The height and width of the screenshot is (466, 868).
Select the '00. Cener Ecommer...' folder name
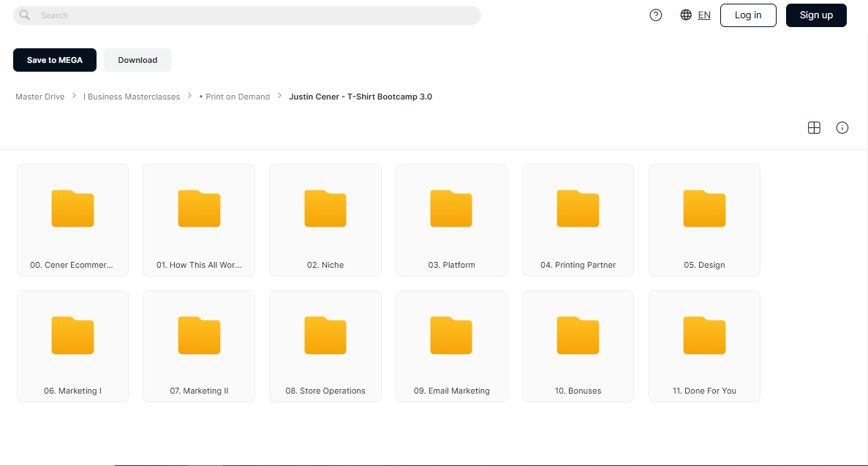pyautogui.click(x=72, y=265)
